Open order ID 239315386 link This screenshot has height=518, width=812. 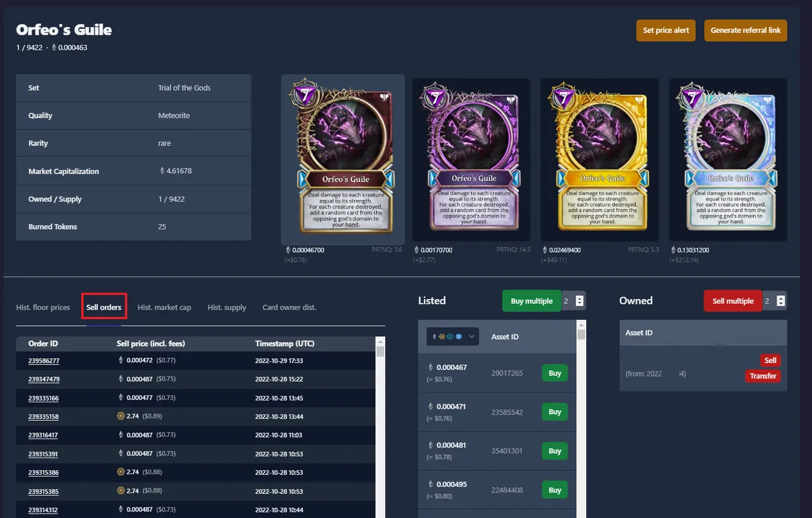point(44,472)
